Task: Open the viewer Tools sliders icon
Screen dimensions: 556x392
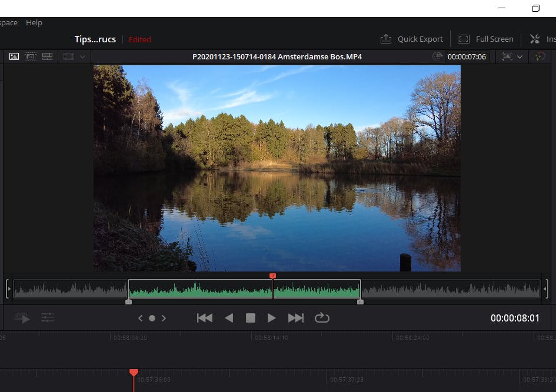Action: [x=48, y=317]
